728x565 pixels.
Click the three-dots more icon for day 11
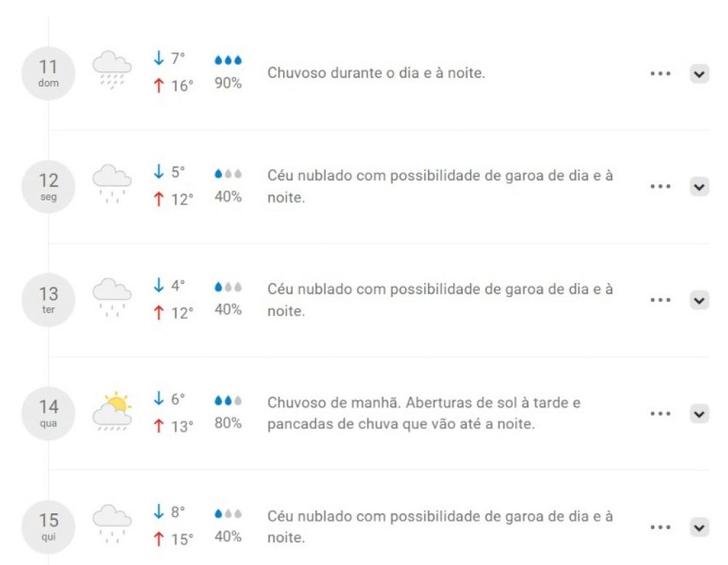[660, 74]
